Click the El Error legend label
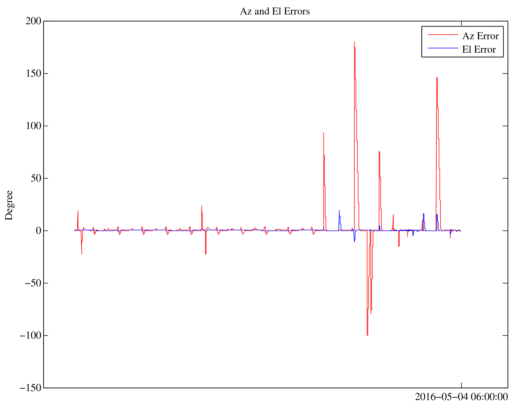 (x=479, y=49)
